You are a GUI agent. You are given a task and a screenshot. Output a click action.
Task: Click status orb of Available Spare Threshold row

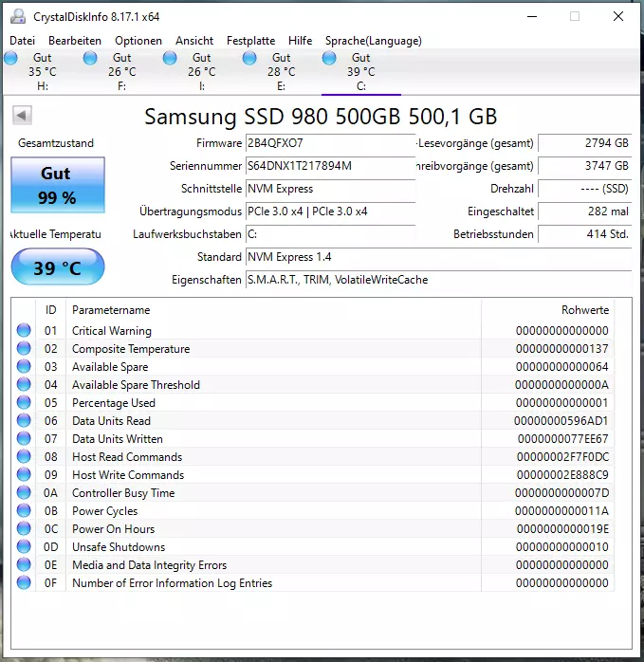point(24,384)
